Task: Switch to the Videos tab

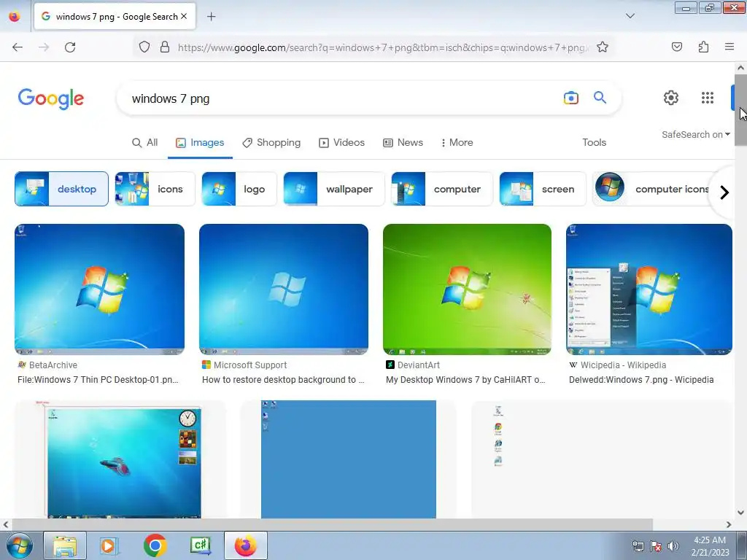Action: point(342,142)
